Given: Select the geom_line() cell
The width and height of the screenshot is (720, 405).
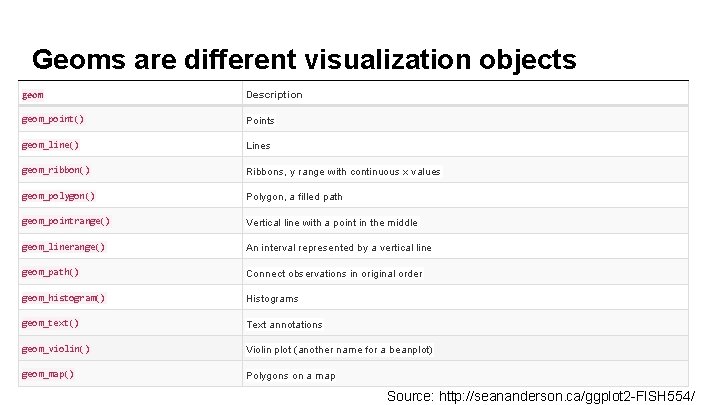Looking at the screenshot, I should click(x=50, y=145).
